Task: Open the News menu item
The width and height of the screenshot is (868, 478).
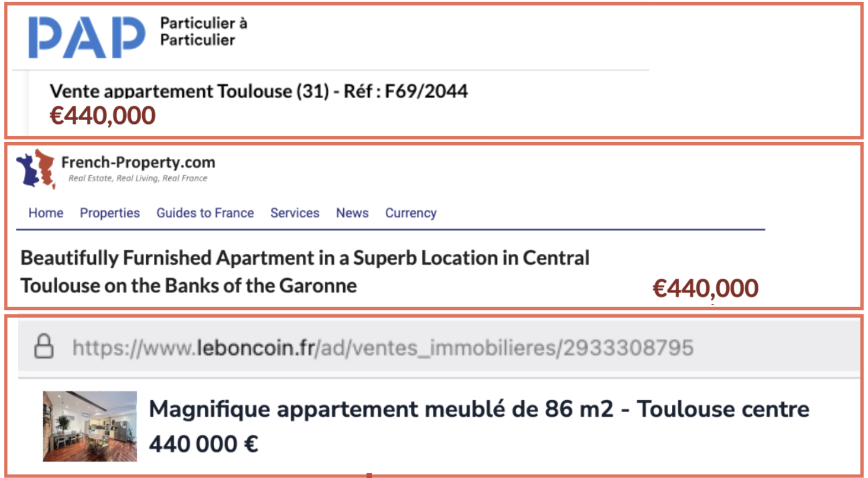Action: [352, 213]
